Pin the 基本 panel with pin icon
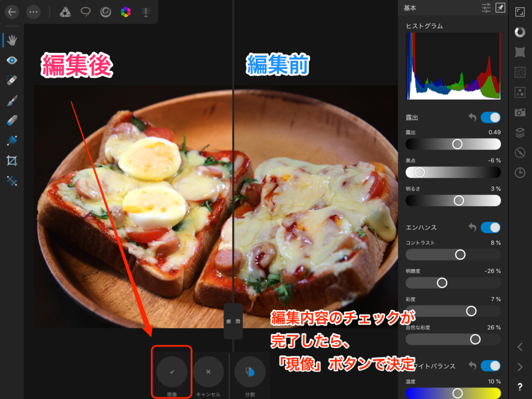 coord(500,8)
